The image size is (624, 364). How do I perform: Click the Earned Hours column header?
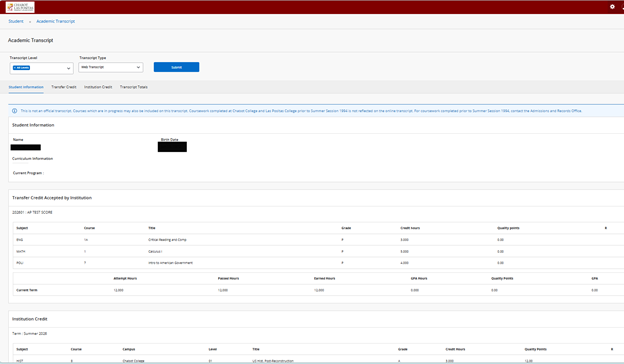pyautogui.click(x=325, y=278)
